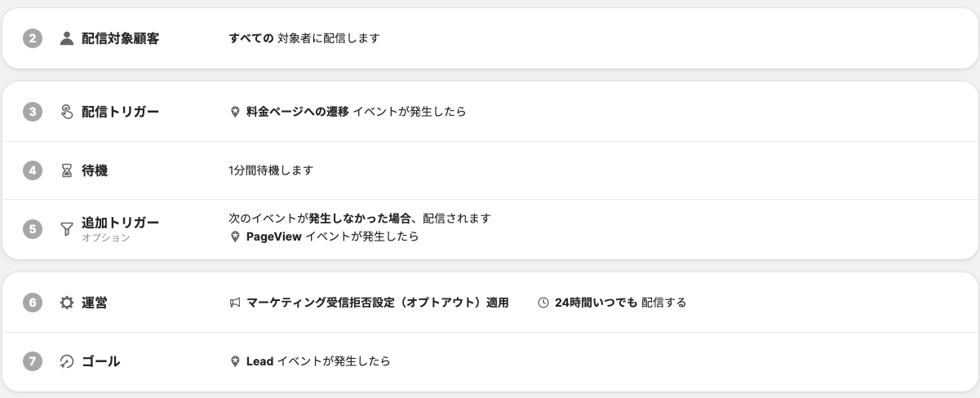Click the pin icon beside 料金ページへの遷移
The width and height of the screenshot is (980, 398).
(x=235, y=112)
